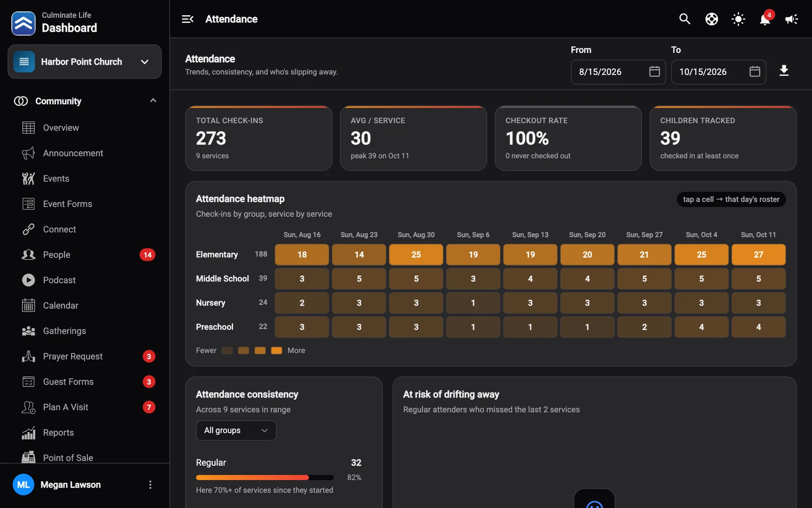Open the Megan Lawson user options menu

point(150,485)
